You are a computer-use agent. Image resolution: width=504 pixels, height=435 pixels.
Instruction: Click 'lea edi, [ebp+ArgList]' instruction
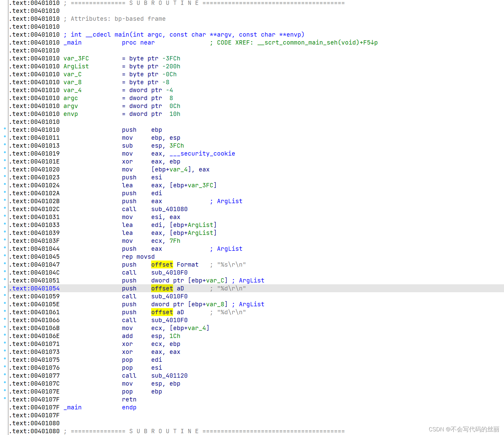pyautogui.click(x=169, y=225)
